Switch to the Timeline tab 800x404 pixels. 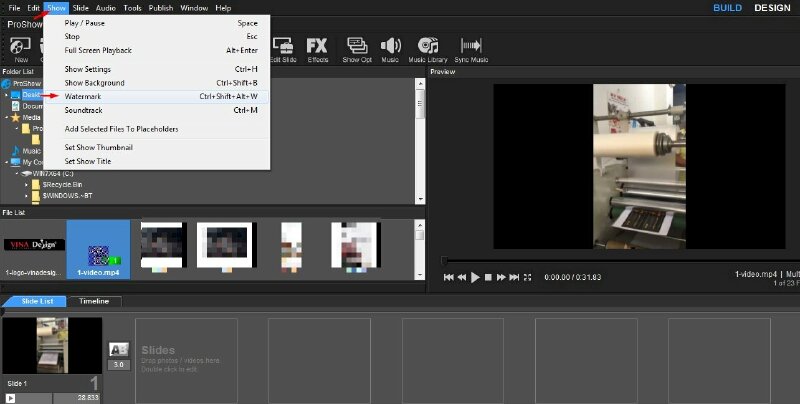click(x=94, y=301)
